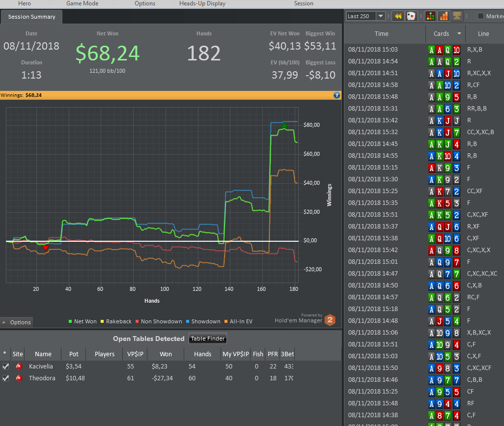Sort open tables by Site column

(x=18, y=354)
